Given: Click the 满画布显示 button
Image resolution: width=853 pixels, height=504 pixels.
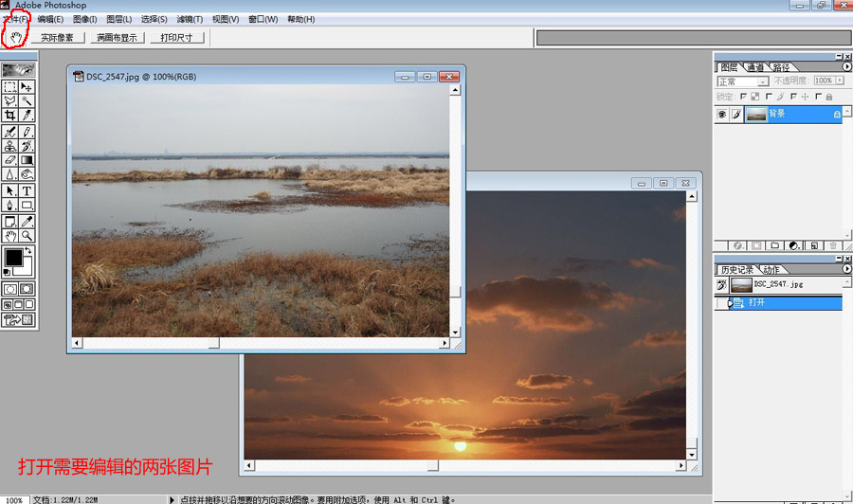Looking at the screenshot, I should tap(117, 38).
